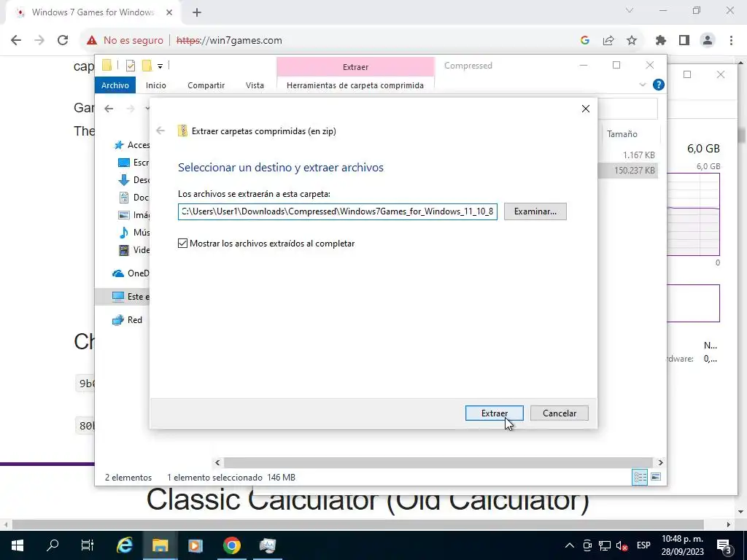Switch to the Vista ribbon tab
This screenshot has width=747, height=560.
click(x=255, y=85)
